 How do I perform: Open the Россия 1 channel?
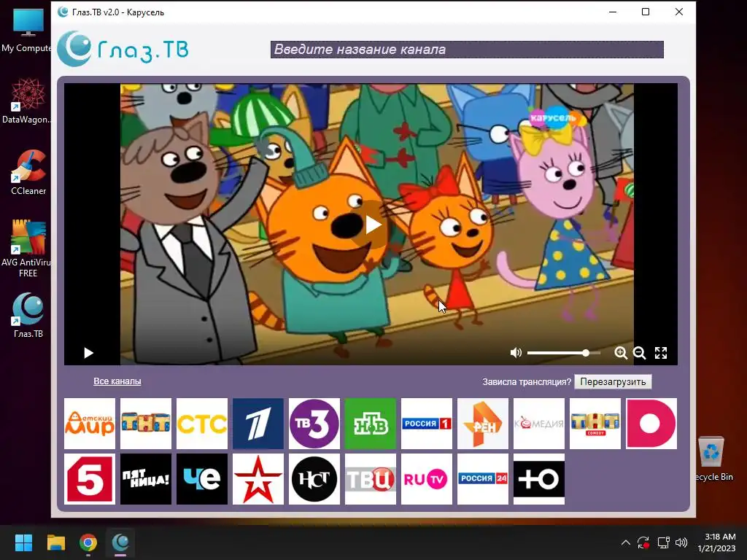click(x=426, y=424)
